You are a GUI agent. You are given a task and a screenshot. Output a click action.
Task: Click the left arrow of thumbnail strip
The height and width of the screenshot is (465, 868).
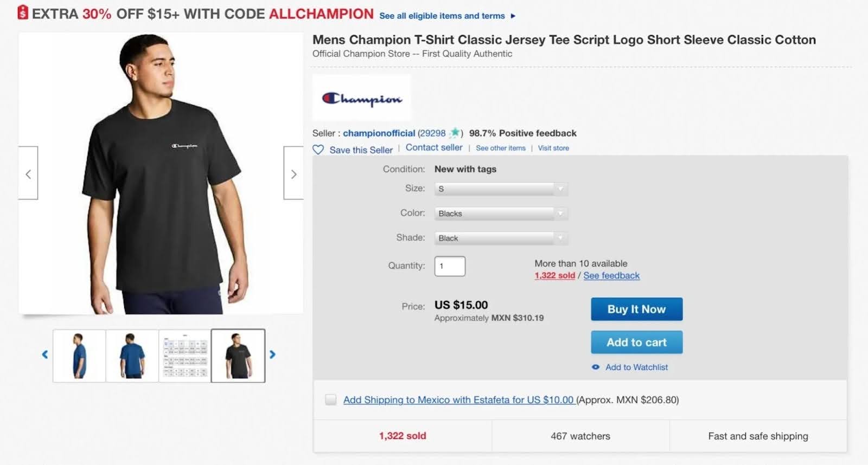(44, 354)
